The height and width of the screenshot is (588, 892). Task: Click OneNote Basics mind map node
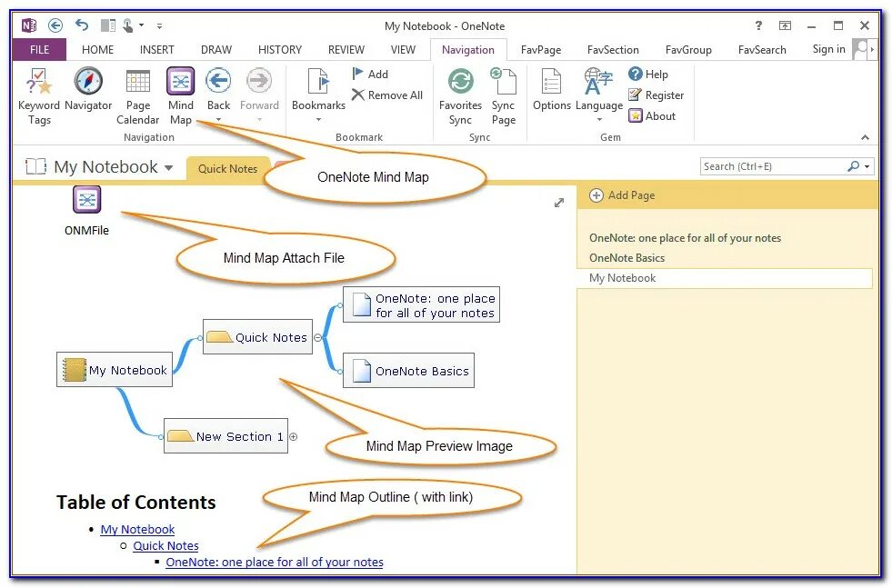pyautogui.click(x=408, y=371)
